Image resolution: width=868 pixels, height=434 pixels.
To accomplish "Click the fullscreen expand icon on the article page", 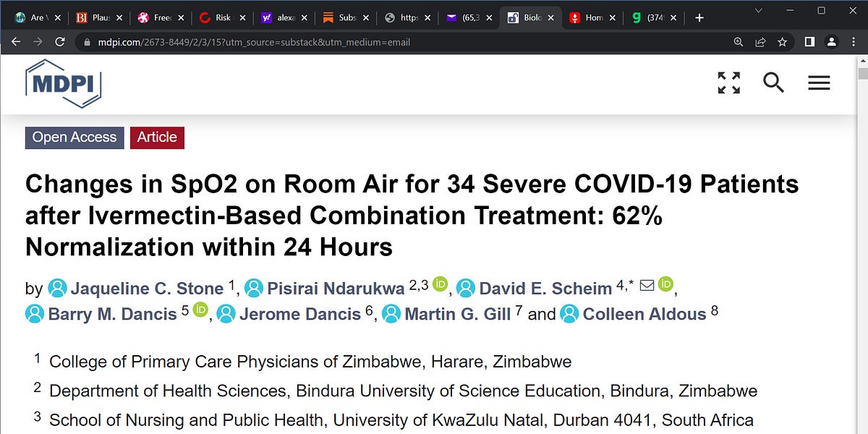I will tap(728, 82).
